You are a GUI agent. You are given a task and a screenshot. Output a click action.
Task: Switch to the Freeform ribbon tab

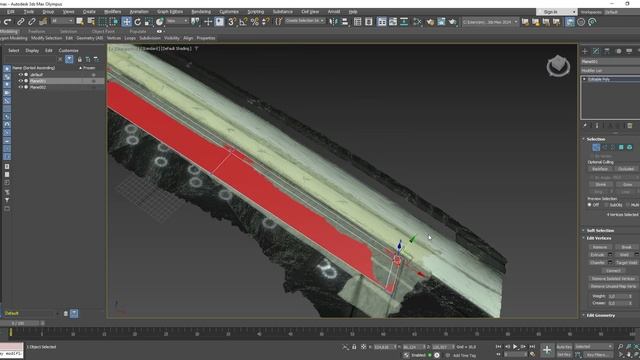(x=37, y=31)
